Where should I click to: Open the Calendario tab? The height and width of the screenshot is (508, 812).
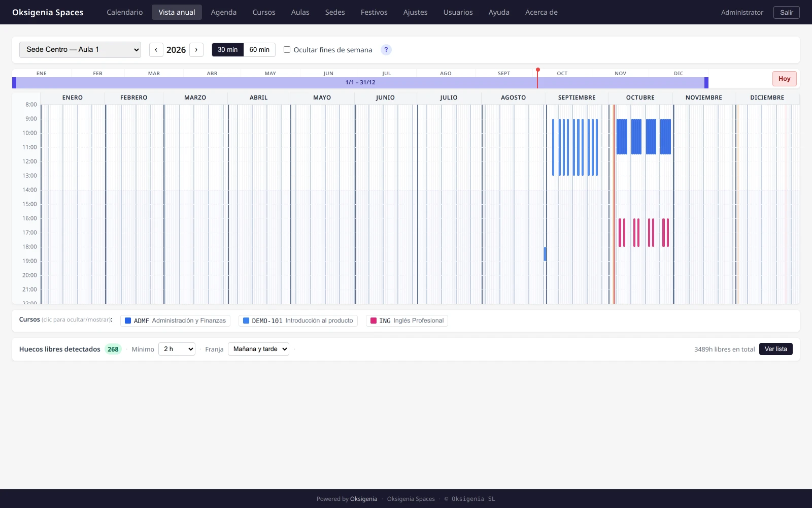[x=125, y=12]
